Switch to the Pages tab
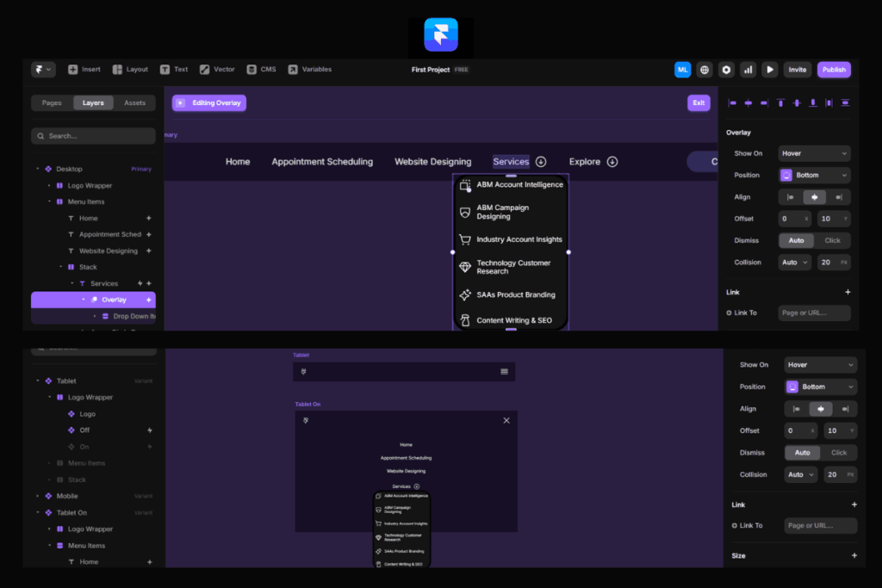Screen dimensions: 882x588 pos(52,103)
